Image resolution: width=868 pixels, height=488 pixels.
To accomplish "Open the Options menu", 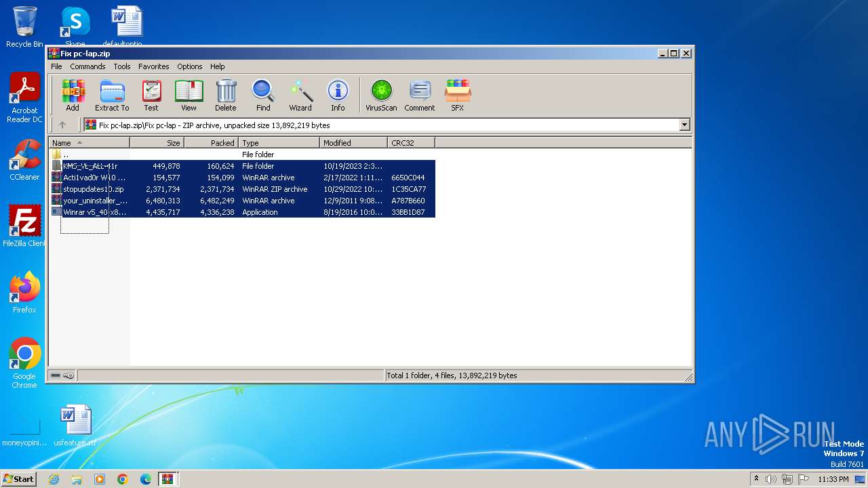I will click(190, 66).
